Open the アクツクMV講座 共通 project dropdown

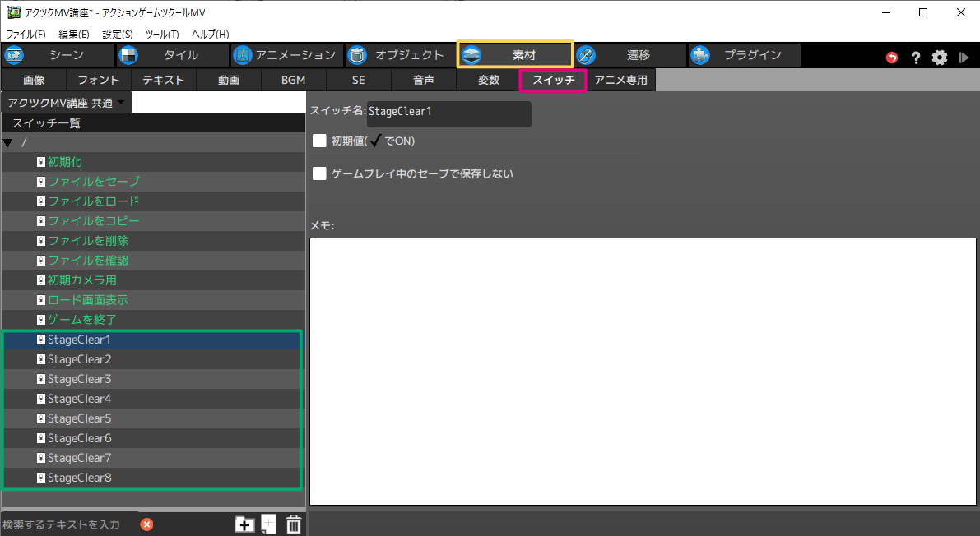[x=66, y=103]
